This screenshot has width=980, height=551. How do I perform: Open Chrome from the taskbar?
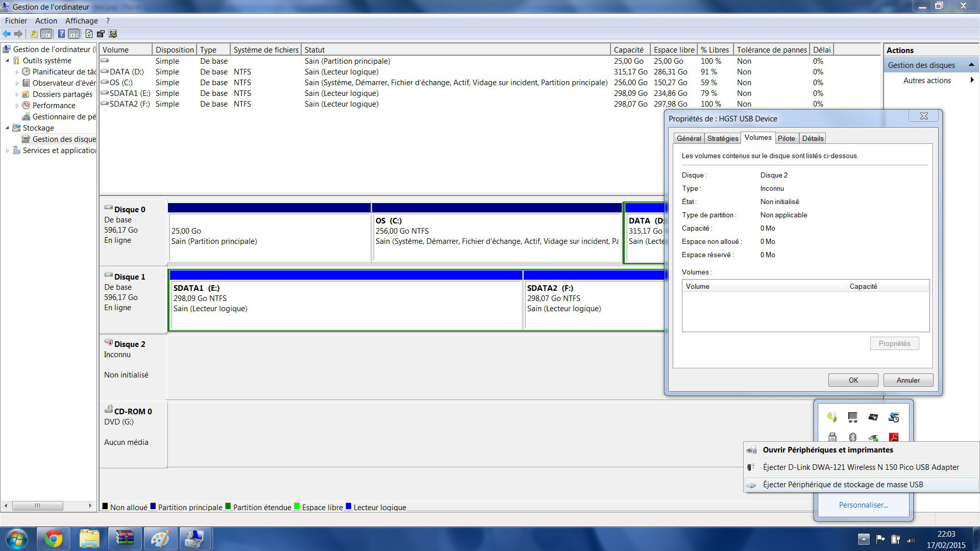click(54, 539)
